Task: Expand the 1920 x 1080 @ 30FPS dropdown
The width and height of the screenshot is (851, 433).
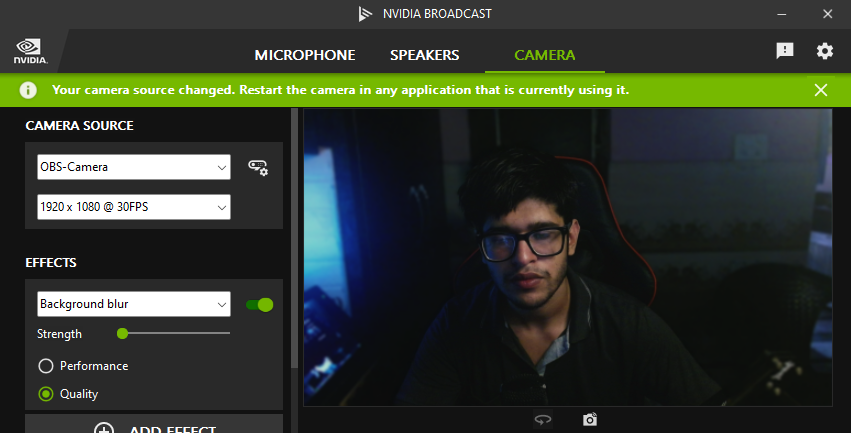Action: point(134,207)
